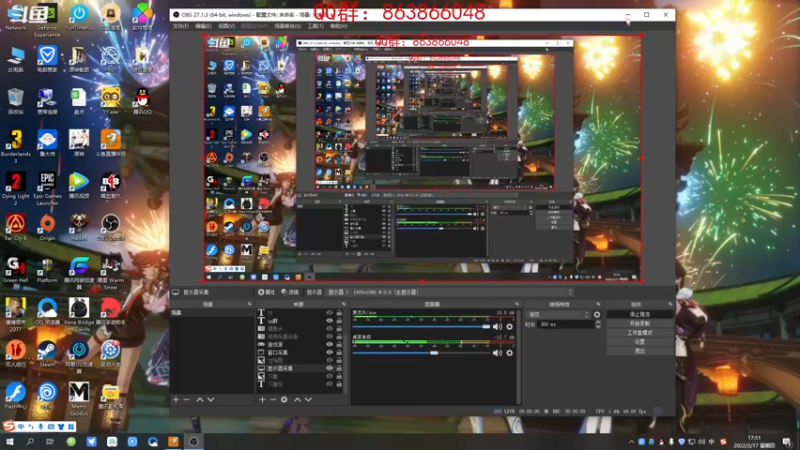Move scene down with arrow icon

211,399
